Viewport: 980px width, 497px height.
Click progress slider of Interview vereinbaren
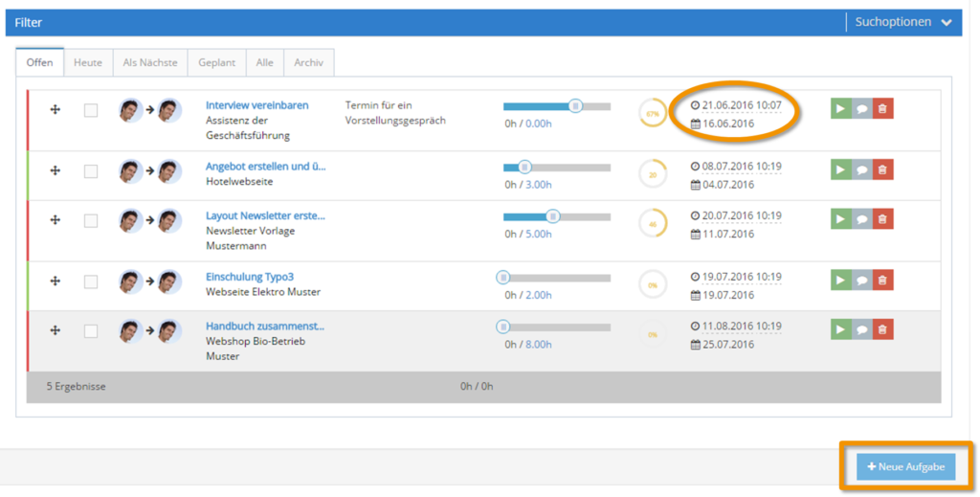click(557, 106)
